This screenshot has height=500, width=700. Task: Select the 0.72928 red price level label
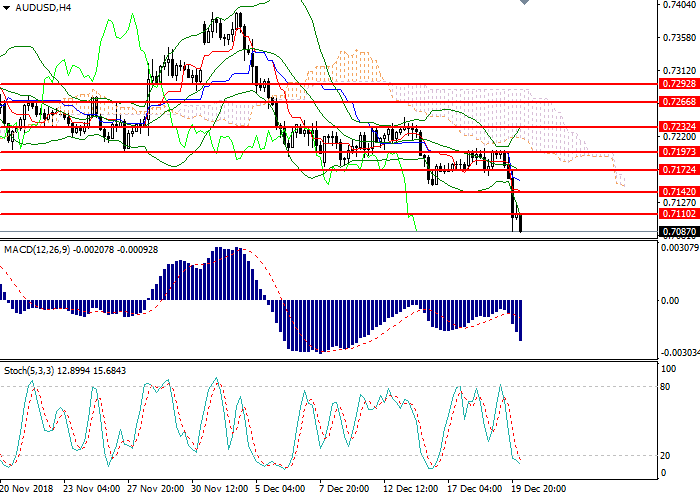678,86
